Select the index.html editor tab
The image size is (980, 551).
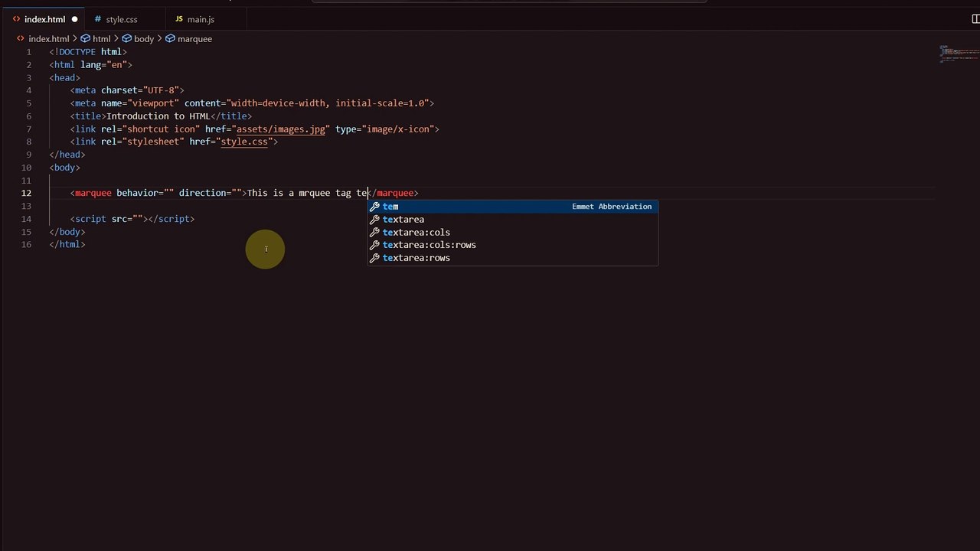coord(44,19)
